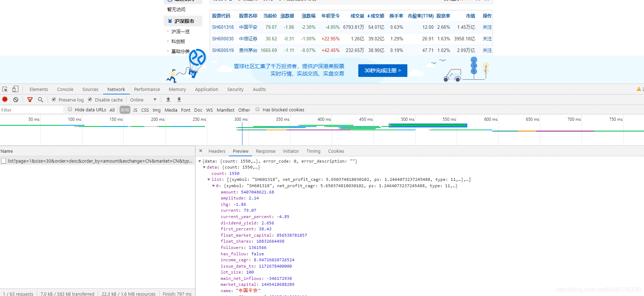Collapse the list array node

209,180
